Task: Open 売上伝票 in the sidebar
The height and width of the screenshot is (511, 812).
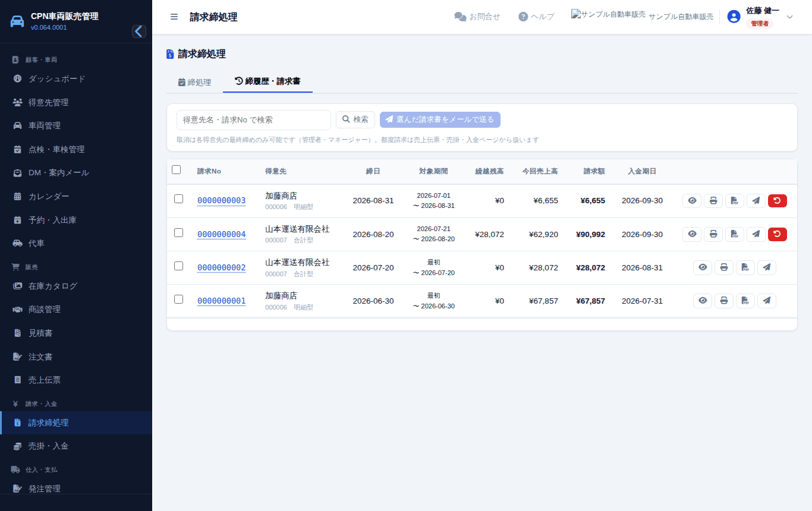Action: click(x=76, y=380)
